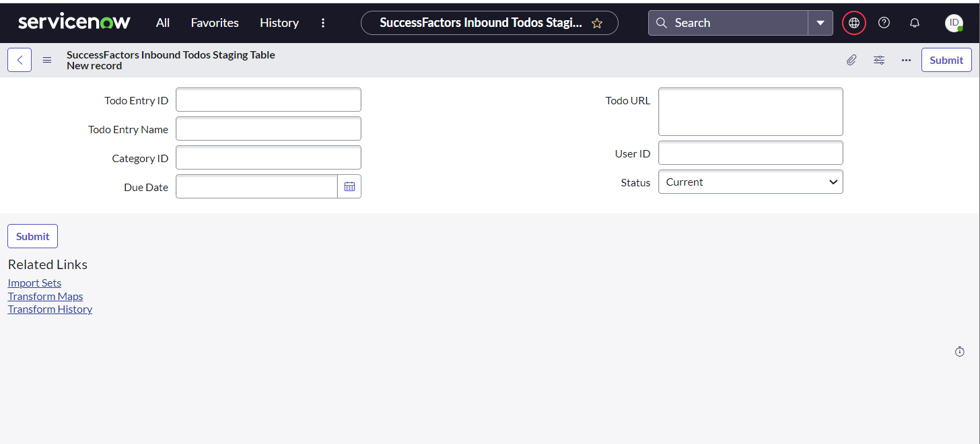
Task: Open the search scope dropdown arrow
Action: pyautogui.click(x=820, y=22)
